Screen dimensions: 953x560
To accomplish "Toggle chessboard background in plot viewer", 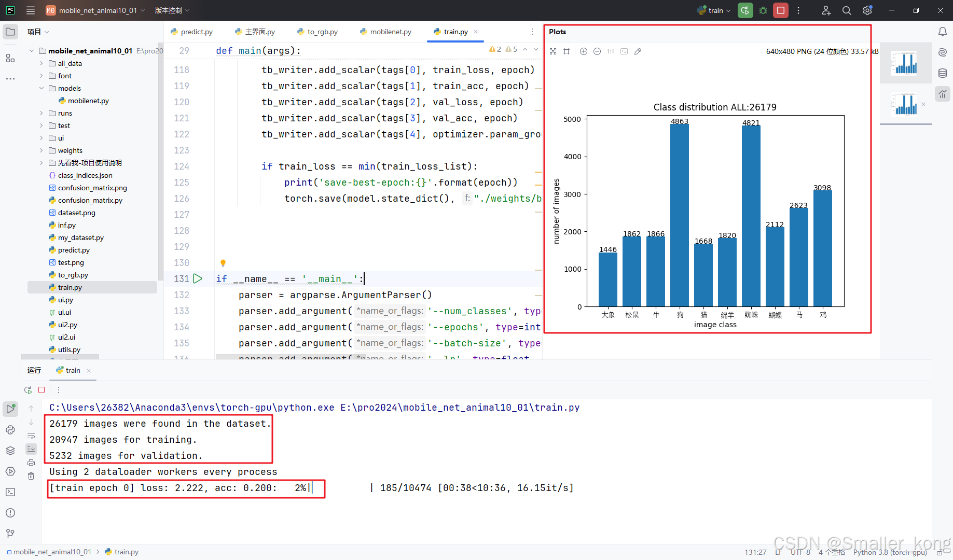I will [553, 51].
